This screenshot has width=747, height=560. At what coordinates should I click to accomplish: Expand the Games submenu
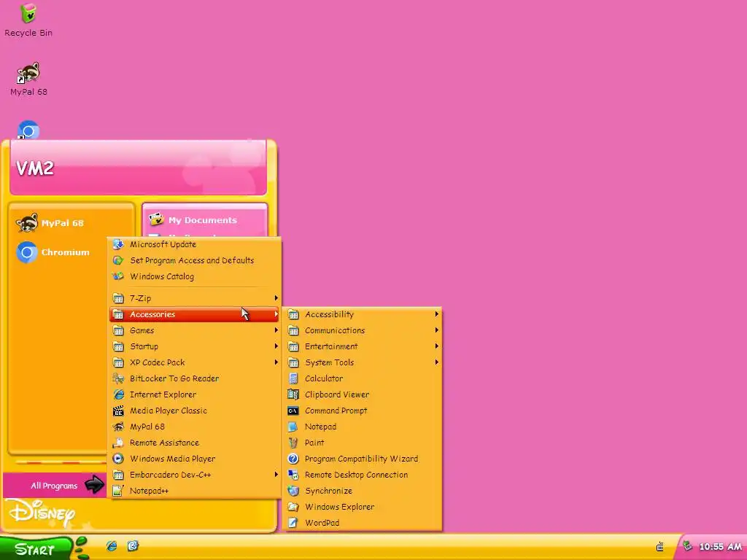click(196, 330)
